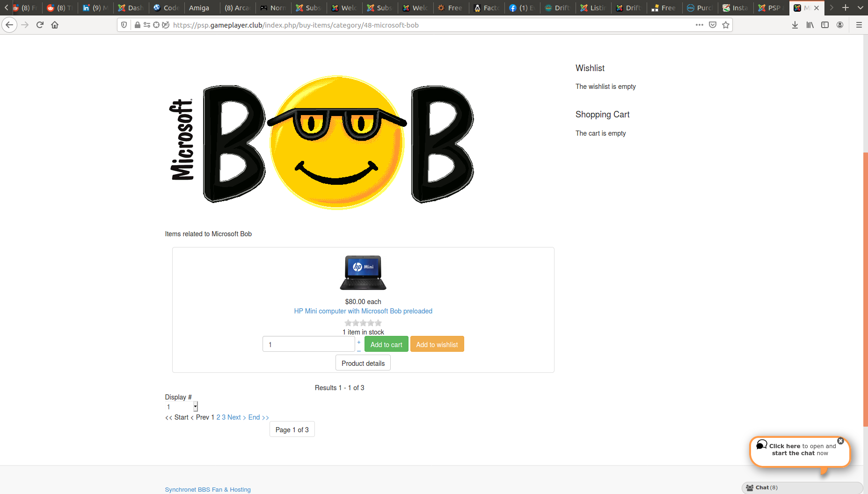Click the five-star rating icons
Image resolution: width=868 pixels, height=494 pixels.
click(x=363, y=323)
